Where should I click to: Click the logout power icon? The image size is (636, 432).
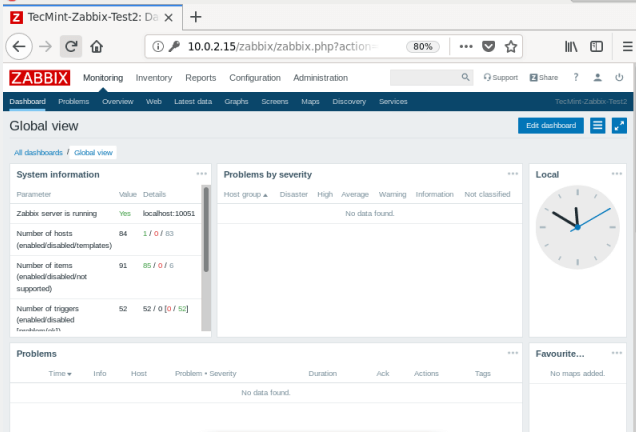620,78
